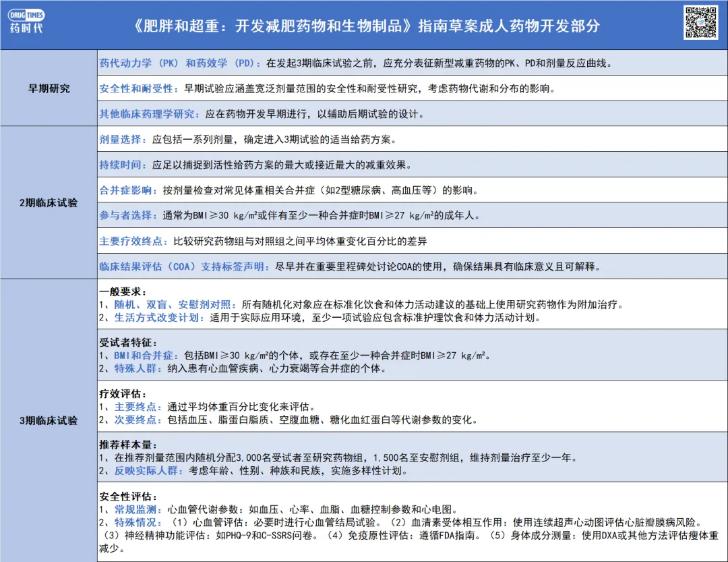This screenshot has width=728, height=562.
Task: Click the 剂量选择 label
Action: (x=124, y=140)
